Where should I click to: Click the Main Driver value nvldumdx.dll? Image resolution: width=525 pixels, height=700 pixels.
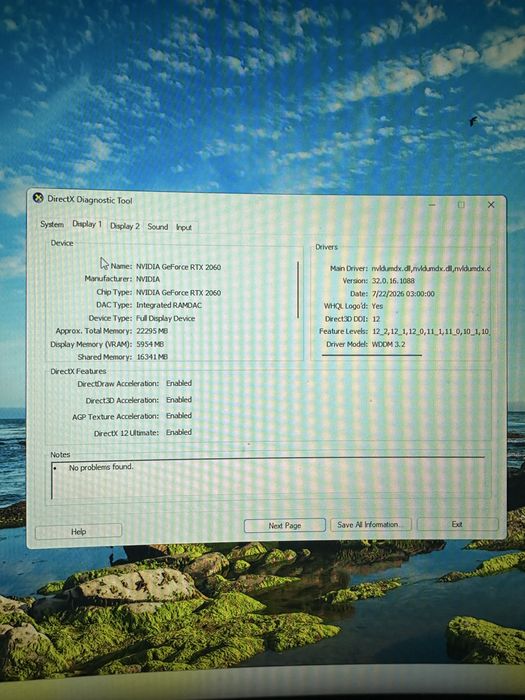(431, 268)
